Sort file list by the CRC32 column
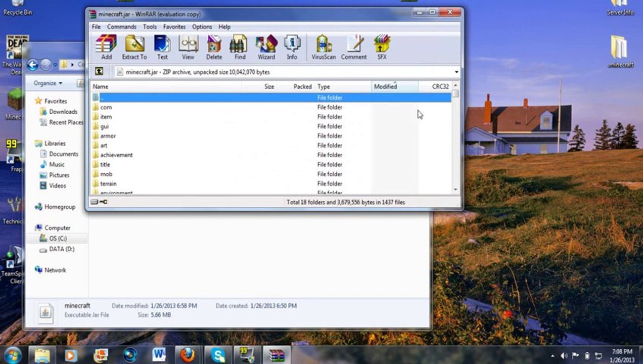 pos(435,86)
